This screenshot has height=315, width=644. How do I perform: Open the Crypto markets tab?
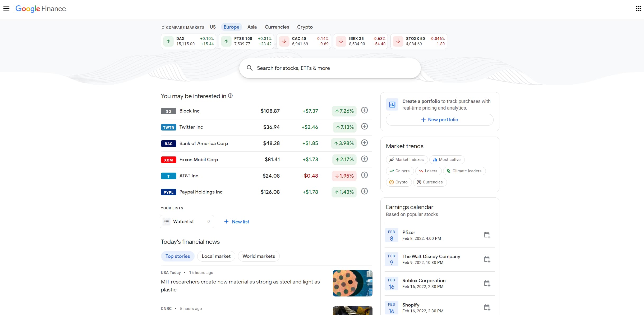tap(305, 27)
